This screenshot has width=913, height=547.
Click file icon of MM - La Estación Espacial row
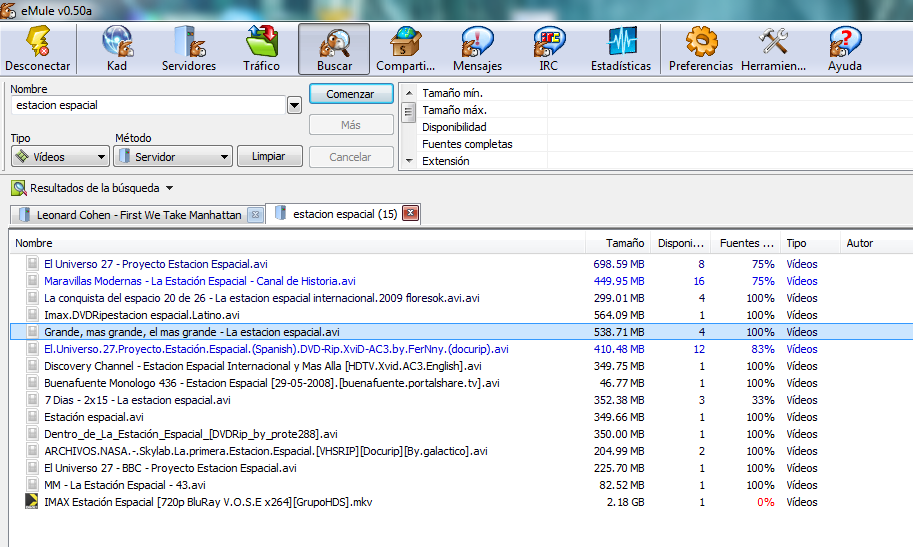pyautogui.click(x=32, y=485)
